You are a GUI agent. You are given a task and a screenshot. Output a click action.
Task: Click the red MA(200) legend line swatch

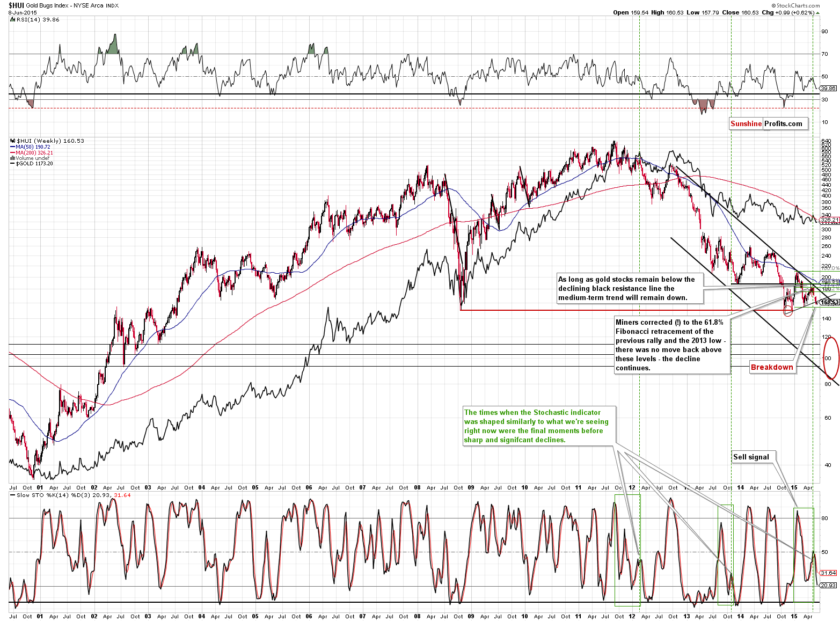point(13,152)
